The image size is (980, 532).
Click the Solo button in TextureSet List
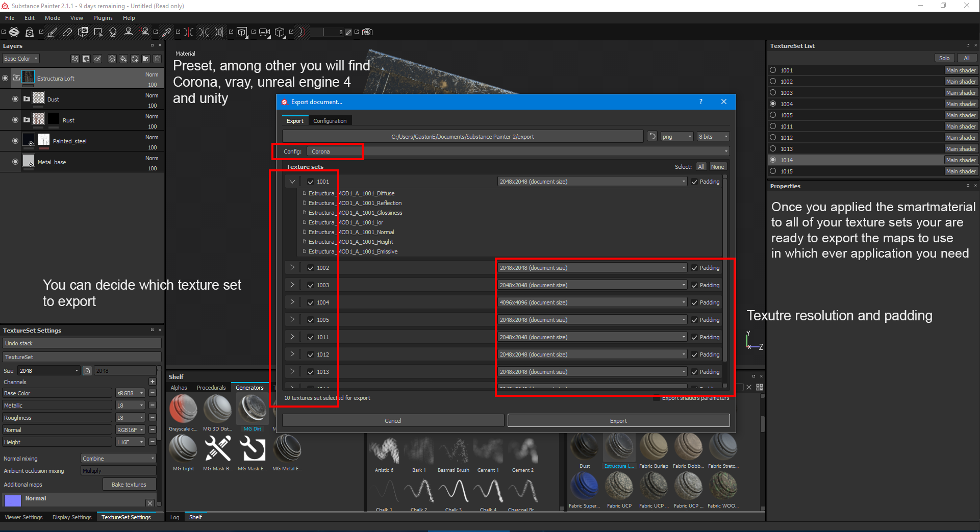(944, 58)
